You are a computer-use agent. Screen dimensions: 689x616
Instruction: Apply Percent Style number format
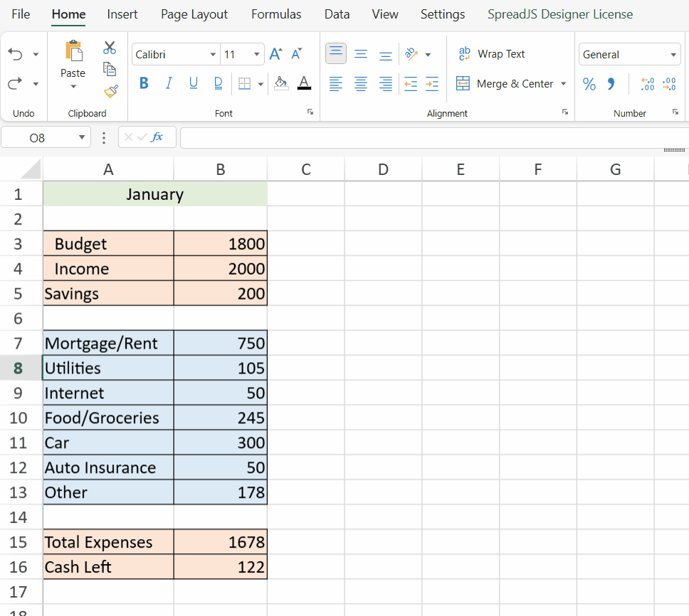589,83
